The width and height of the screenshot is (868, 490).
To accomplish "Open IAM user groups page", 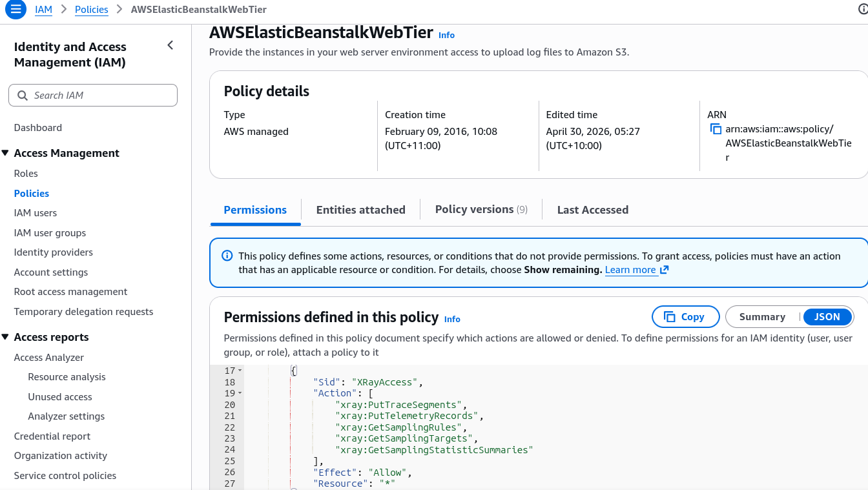I will [50, 233].
